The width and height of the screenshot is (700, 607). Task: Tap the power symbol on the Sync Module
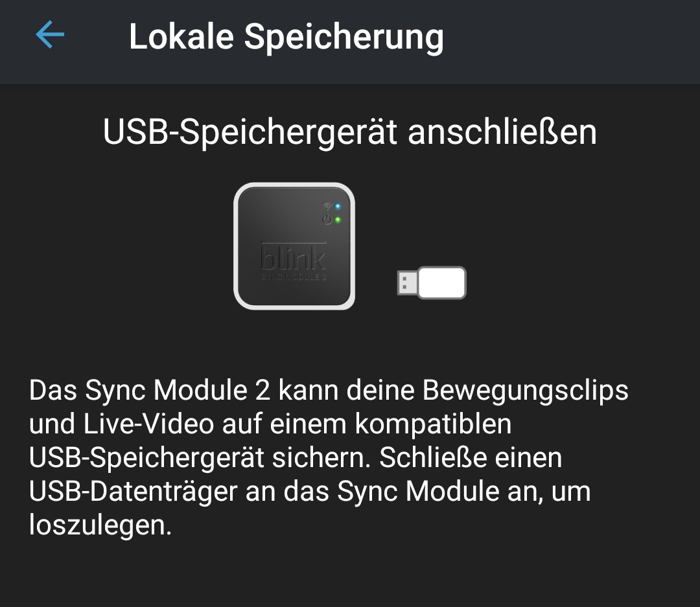pyautogui.click(x=327, y=220)
